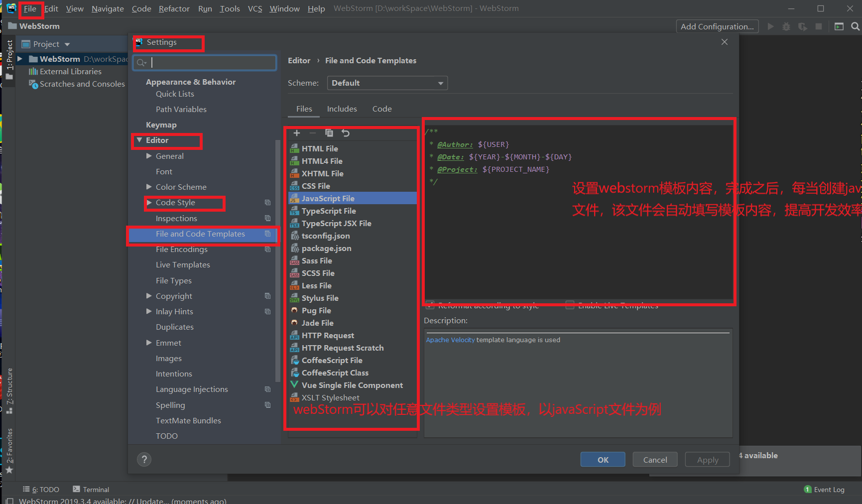
Task: Open the Scheme Default dropdown
Action: tap(387, 83)
